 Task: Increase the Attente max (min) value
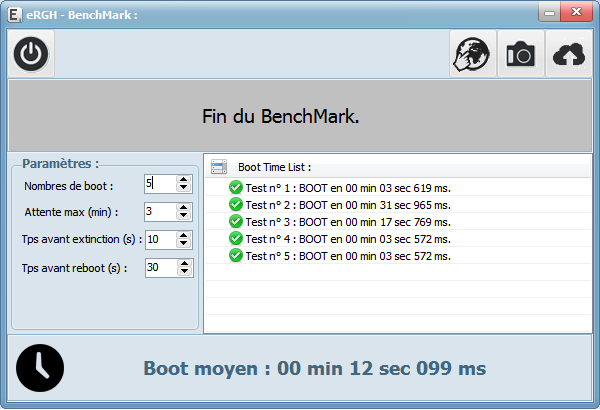click(x=184, y=208)
